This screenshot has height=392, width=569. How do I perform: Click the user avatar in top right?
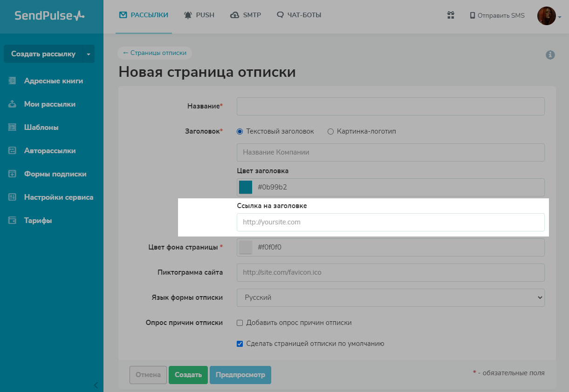pos(547,16)
